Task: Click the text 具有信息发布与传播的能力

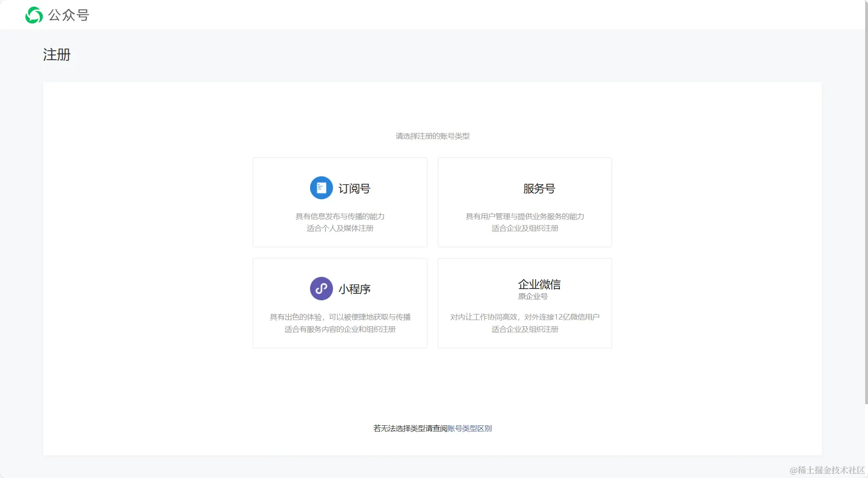Action: click(340, 216)
